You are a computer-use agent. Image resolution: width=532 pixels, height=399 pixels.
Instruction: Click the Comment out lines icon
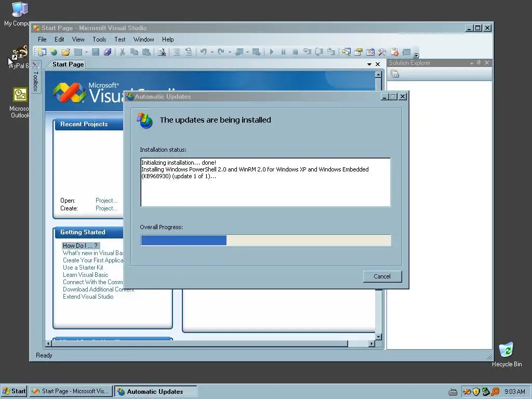[x=177, y=52]
